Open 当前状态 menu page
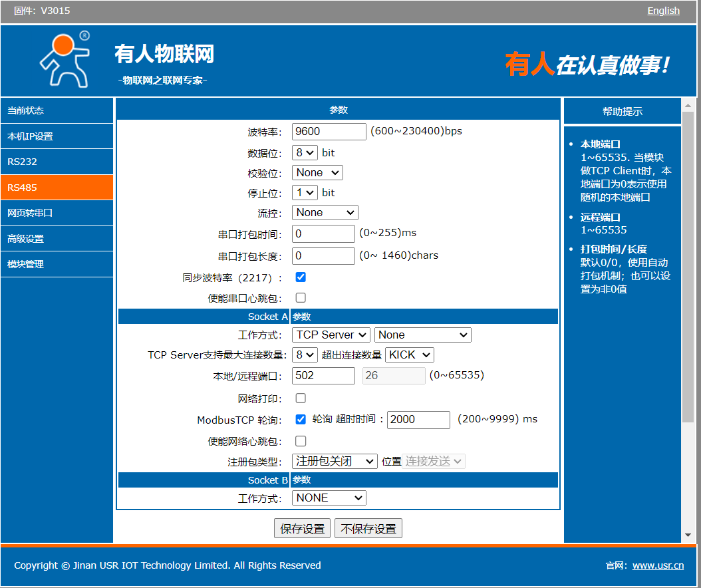The image size is (701, 588). [x=57, y=110]
